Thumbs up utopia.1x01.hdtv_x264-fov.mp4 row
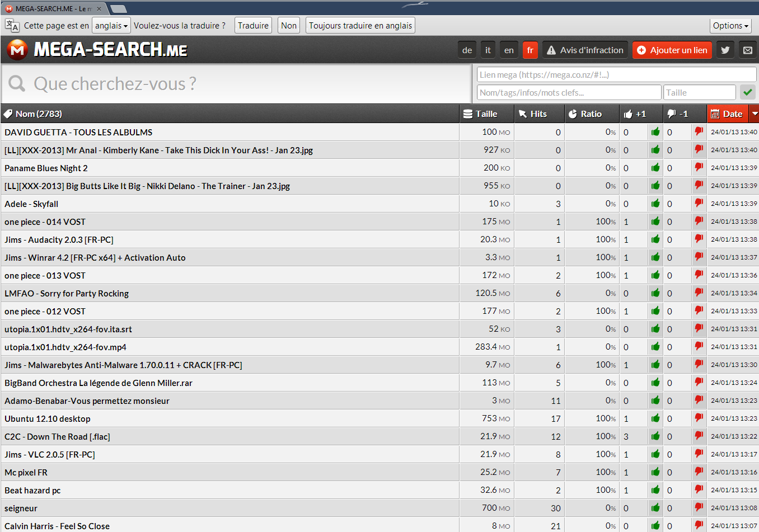 pyautogui.click(x=655, y=347)
